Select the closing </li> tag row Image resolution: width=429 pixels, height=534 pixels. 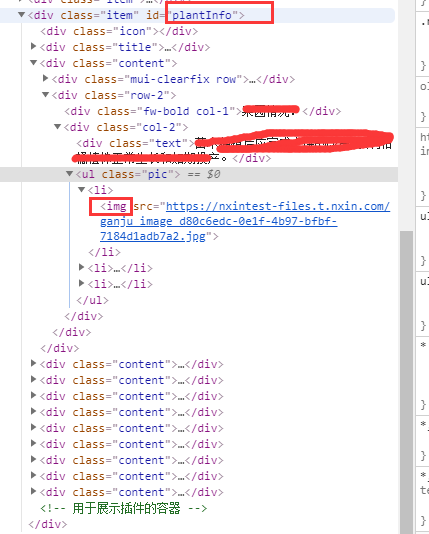105,252
